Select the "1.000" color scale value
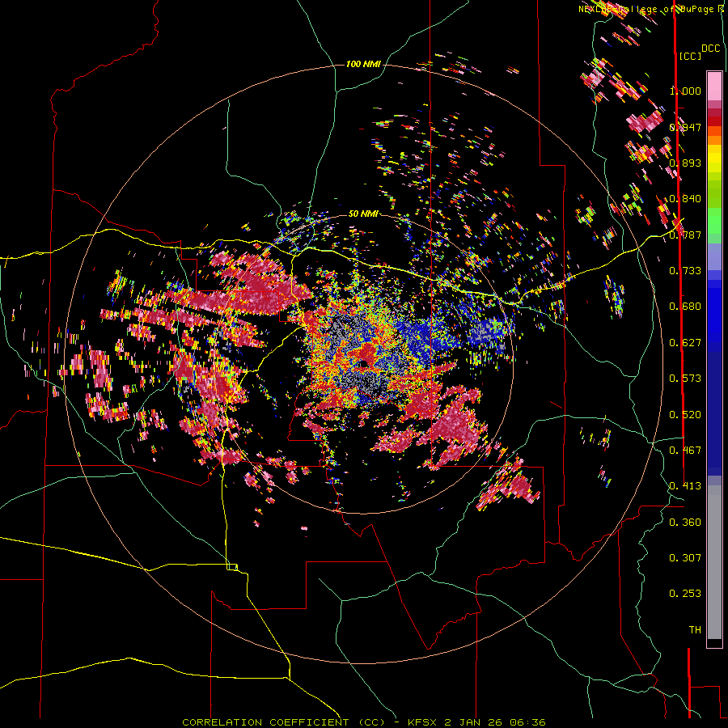 tap(685, 91)
